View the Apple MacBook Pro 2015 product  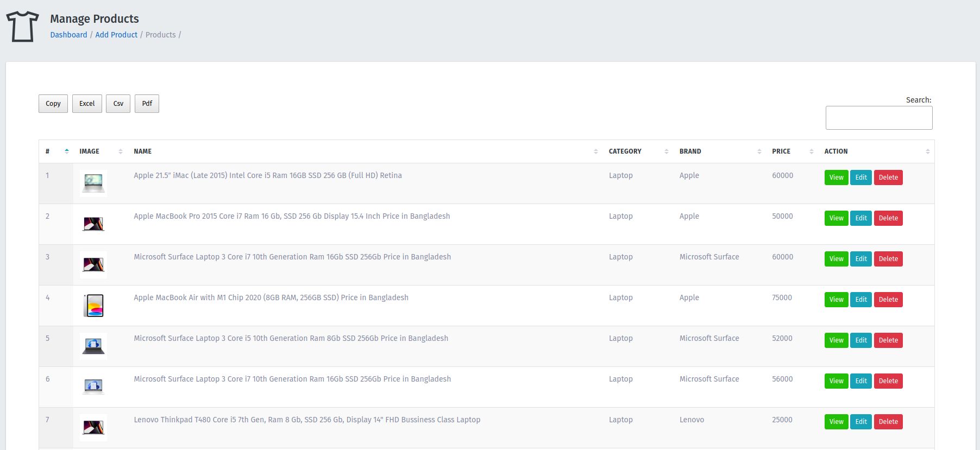pyautogui.click(x=836, y=218)
